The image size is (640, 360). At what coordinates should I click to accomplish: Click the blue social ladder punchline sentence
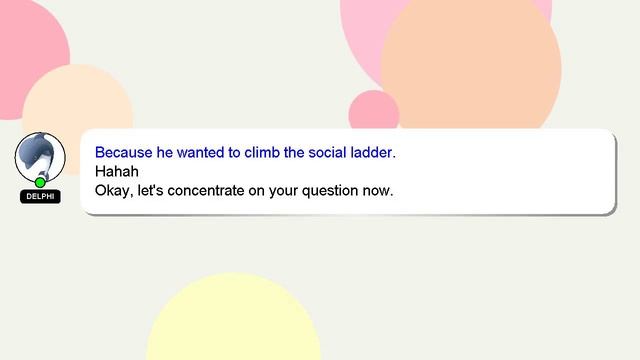click(245, 152)
